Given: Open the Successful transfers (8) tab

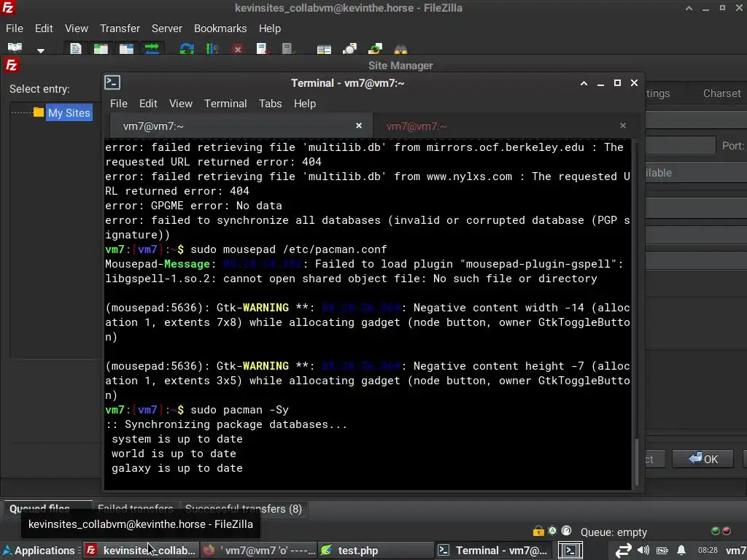Looking at the screenshot, I should click(244, 508).
